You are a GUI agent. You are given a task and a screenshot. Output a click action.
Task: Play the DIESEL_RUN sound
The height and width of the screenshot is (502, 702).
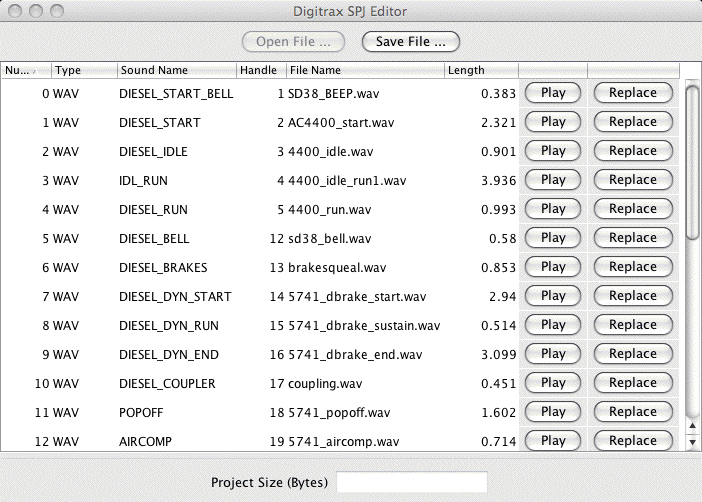coord(553,209)
